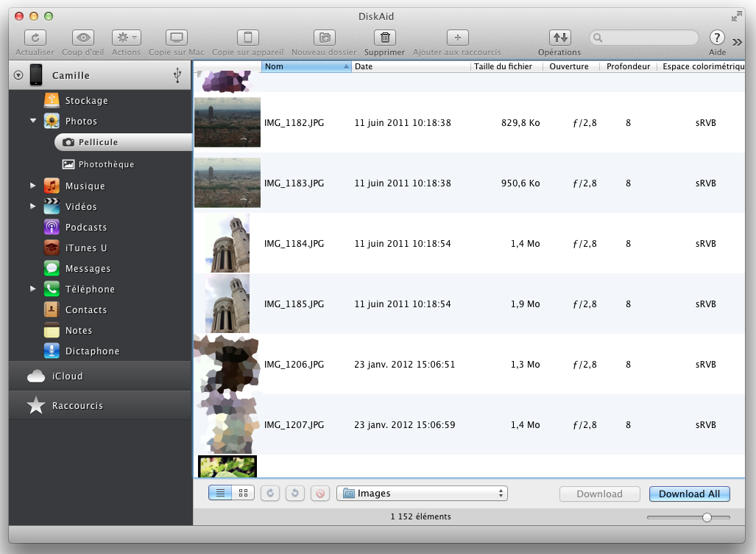Viewport: 756px width, 554px height.
Task: Click the Download All button
Action: [689, 494]
